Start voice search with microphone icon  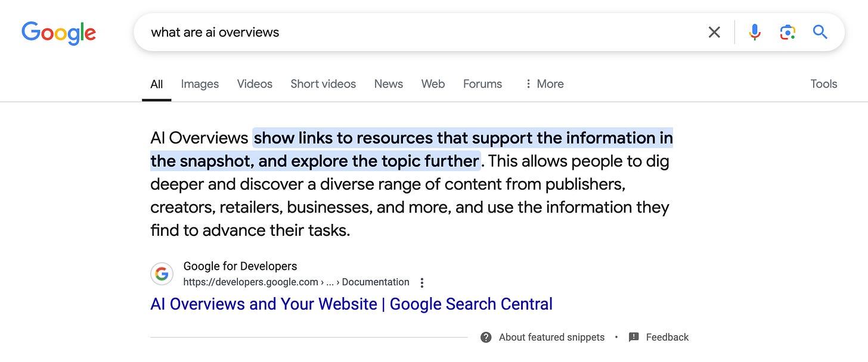[x=755, y=32]
